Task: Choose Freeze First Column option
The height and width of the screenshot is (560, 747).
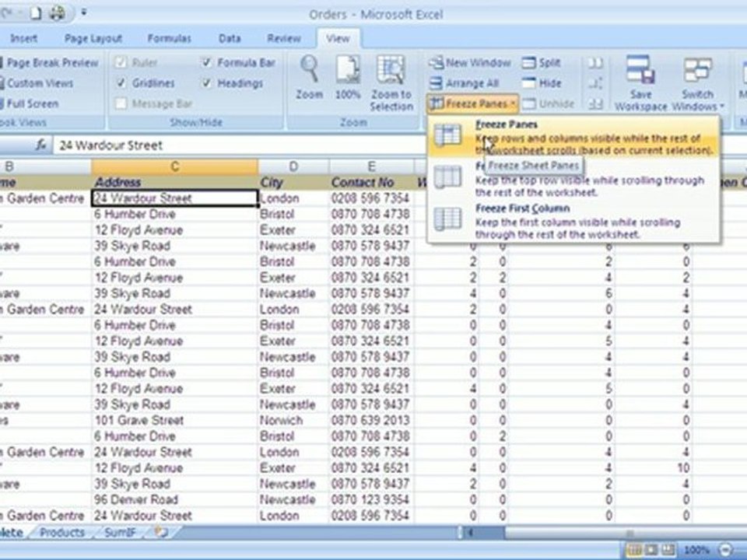Action: pyautogui.click(x=573, y=221)
